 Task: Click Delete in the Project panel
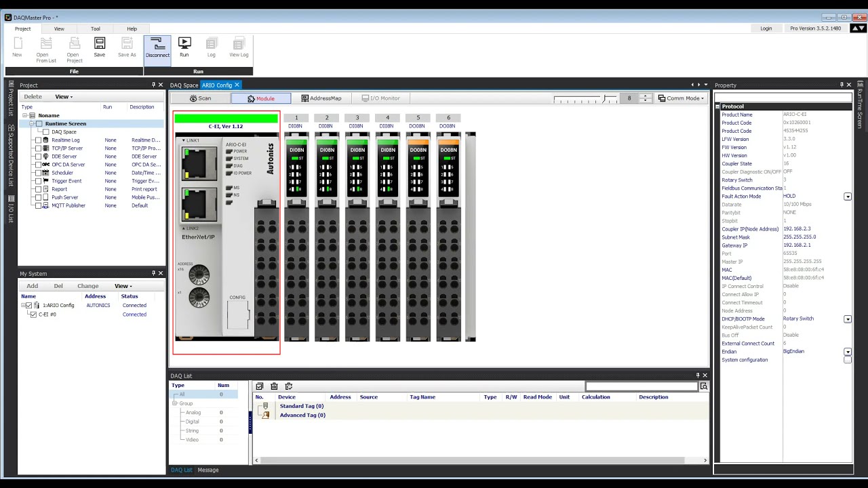[x=33, y=97]
